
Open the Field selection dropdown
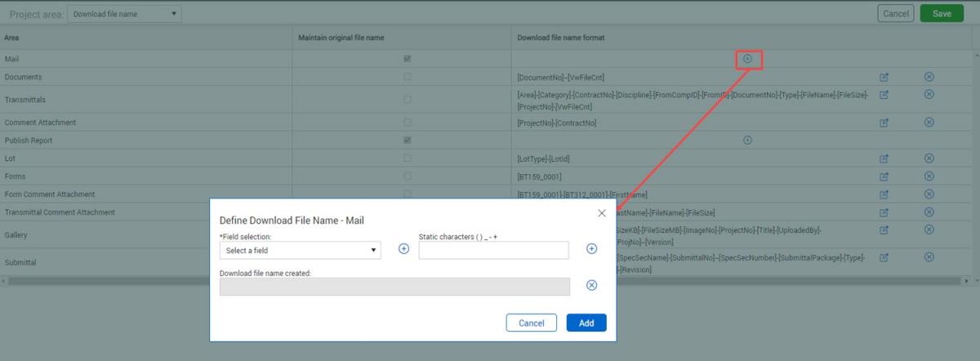[300, 250]
